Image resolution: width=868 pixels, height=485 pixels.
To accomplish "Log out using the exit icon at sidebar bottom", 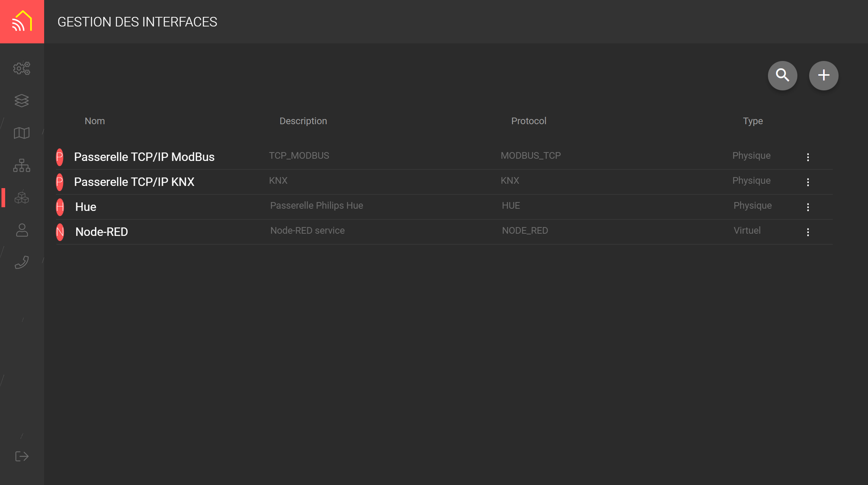I will (x=22, y=456).
